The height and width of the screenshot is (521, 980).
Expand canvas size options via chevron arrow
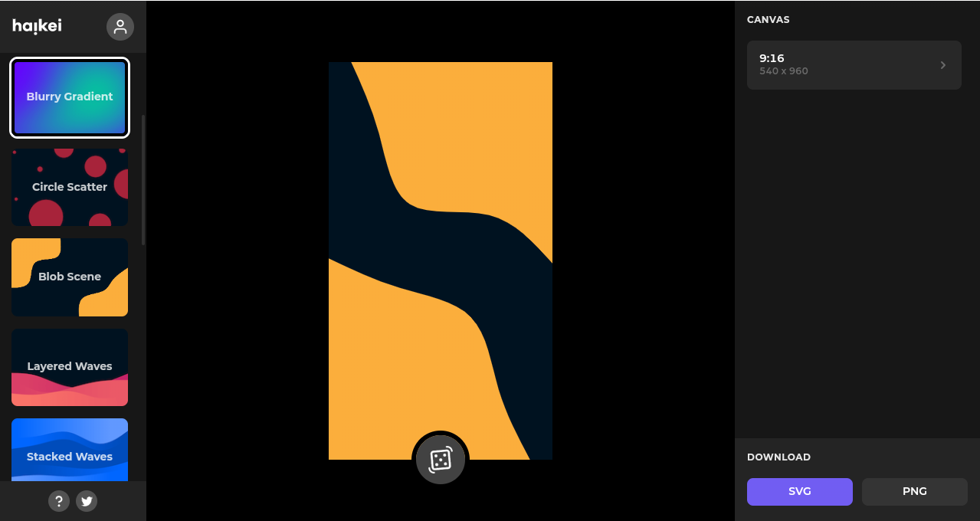(943, 65)
